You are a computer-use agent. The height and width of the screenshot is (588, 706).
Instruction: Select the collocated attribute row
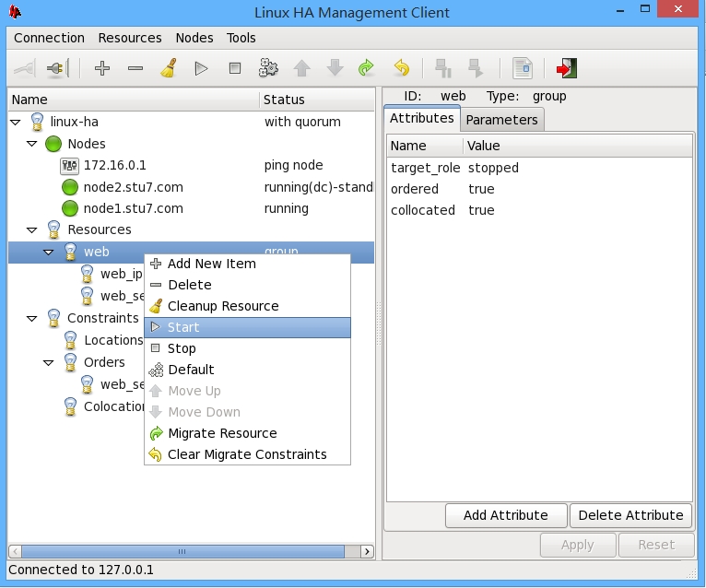(x=539, y=210)
